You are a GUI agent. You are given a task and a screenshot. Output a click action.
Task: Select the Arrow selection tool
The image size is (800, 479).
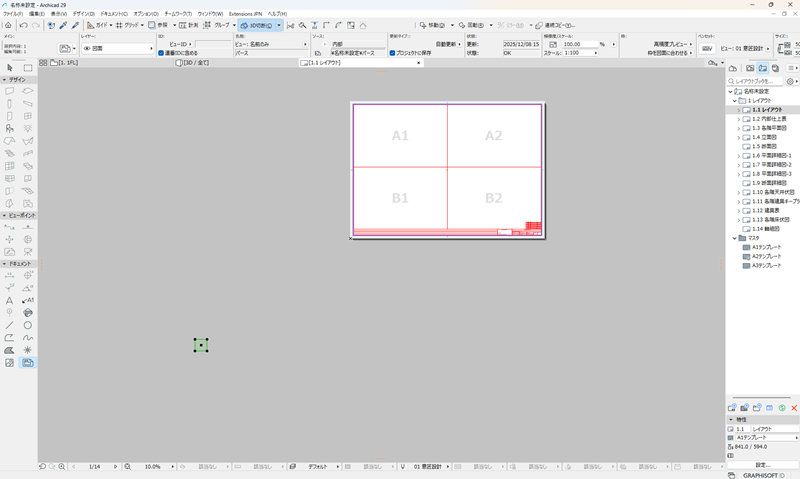coord(10,67)
